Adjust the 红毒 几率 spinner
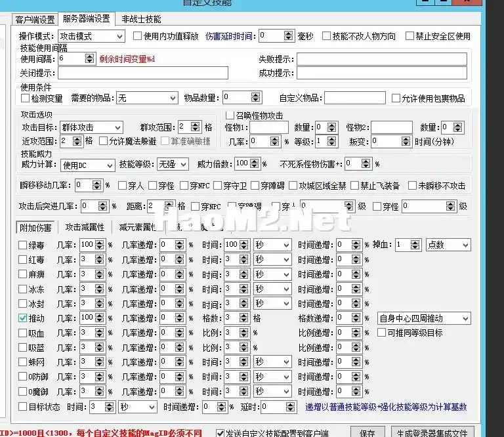The height and width of the screenshot is (437, 504). pyautogui.click(x=100, y=259)
